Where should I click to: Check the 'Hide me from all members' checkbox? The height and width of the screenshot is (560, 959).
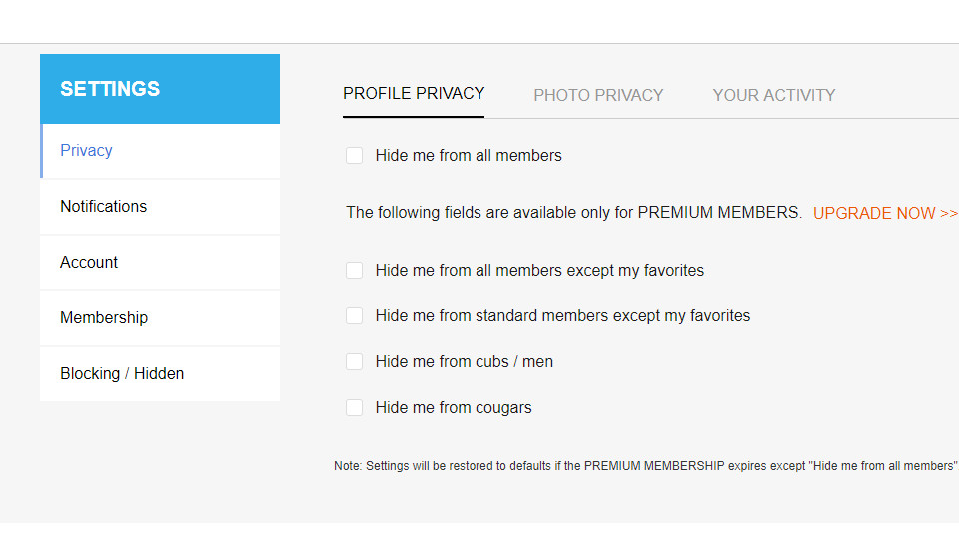point(354,155)
